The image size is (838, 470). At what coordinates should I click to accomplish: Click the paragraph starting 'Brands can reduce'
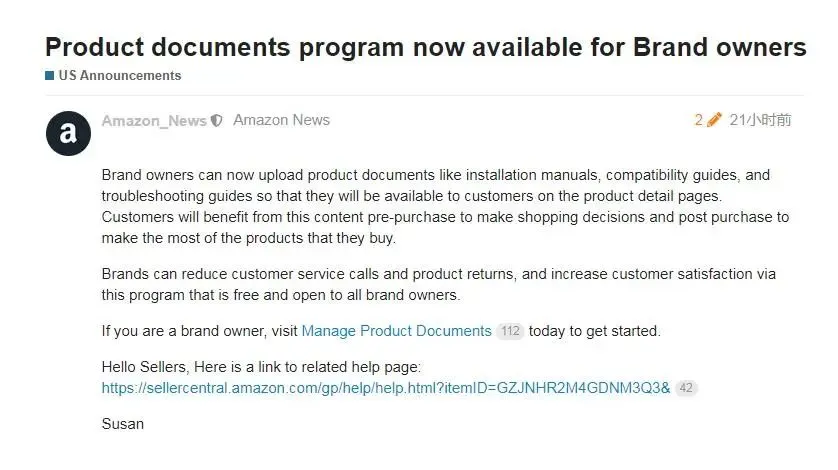coord(439,284)
